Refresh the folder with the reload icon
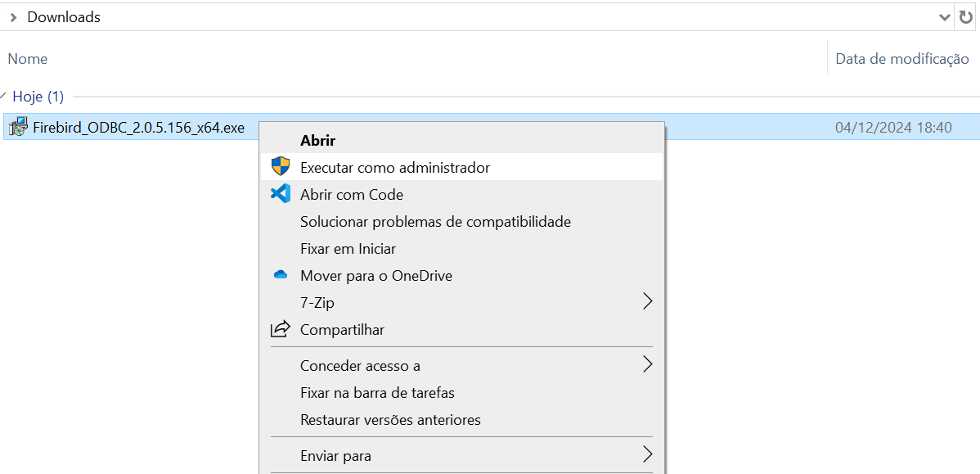Image resolution: width=980 pixels, height=474 pixels. (966, 17)
